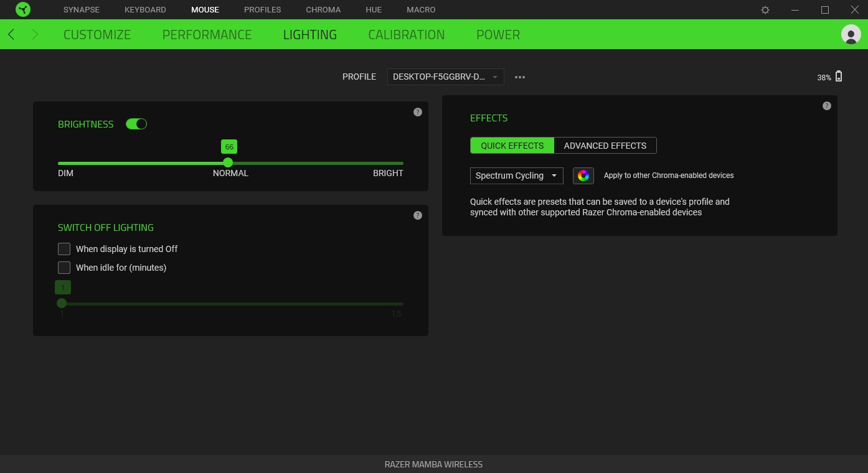The image size is (868, 473).
Task: Click the battery status icon
Action: click(x=839, y=77)
